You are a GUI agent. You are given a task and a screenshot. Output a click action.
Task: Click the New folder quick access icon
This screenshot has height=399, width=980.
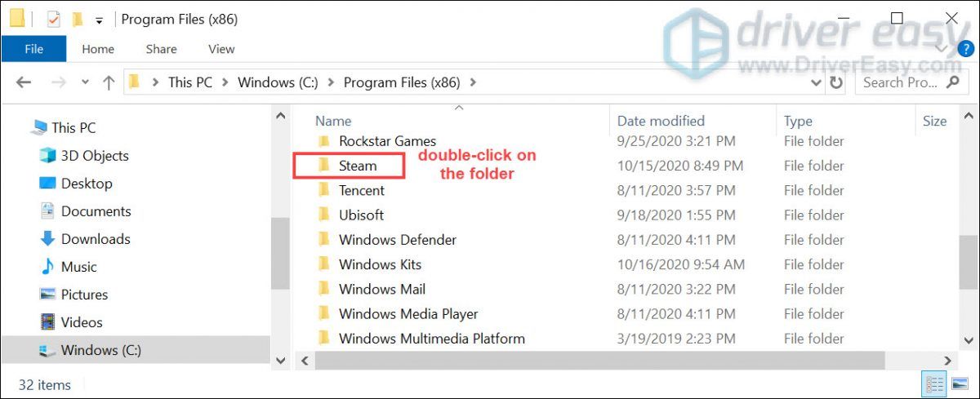[78, 19]
